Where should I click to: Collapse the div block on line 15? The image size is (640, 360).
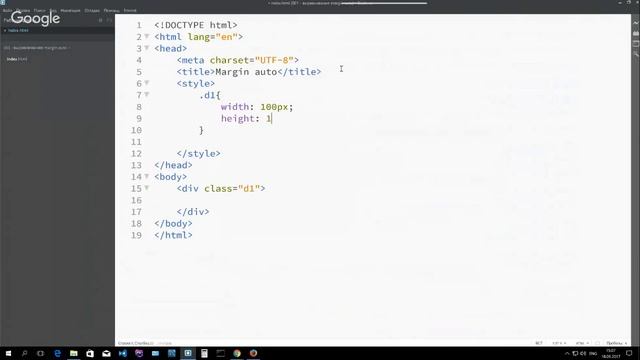(147, 188)
